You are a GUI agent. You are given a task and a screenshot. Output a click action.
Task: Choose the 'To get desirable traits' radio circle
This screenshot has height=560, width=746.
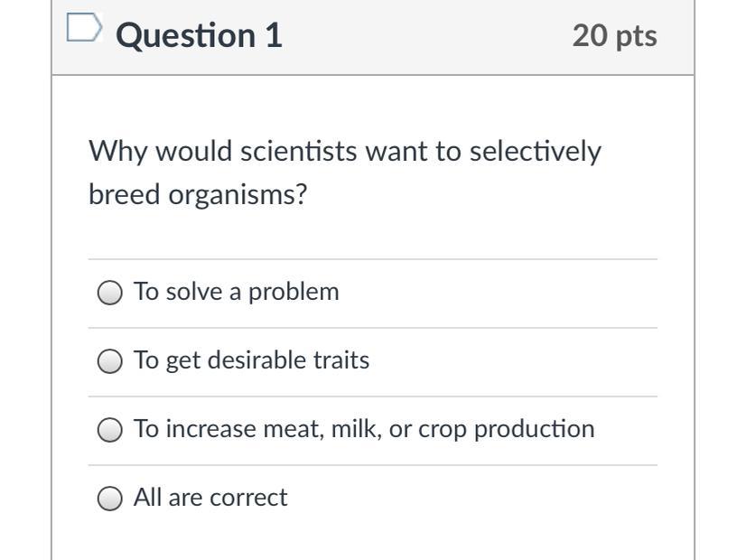pyautogui.click(x=109, y=361)
